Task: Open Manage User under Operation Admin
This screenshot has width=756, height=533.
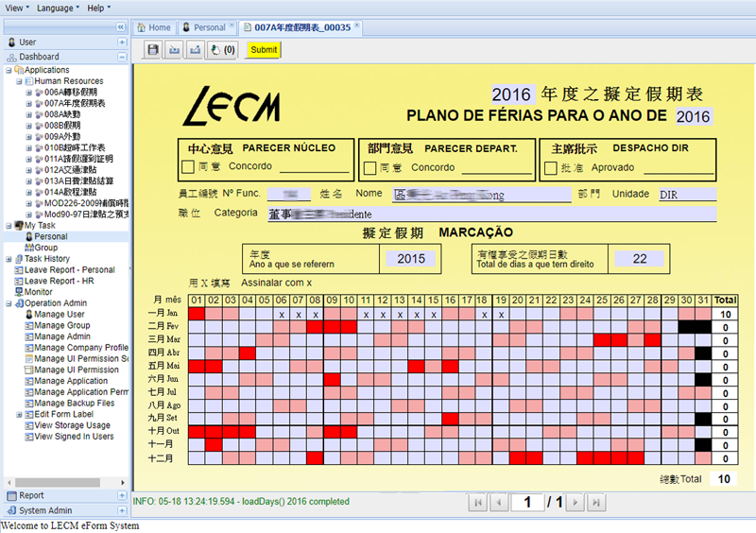Action: (x=60, y=314)
